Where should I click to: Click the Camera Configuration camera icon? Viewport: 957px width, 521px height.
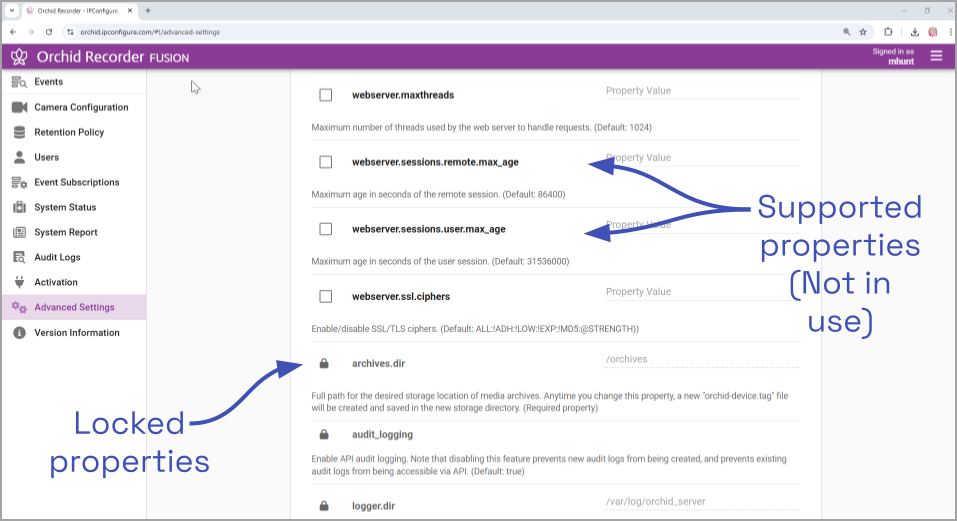pyautogui.click(x=20, y=107)
